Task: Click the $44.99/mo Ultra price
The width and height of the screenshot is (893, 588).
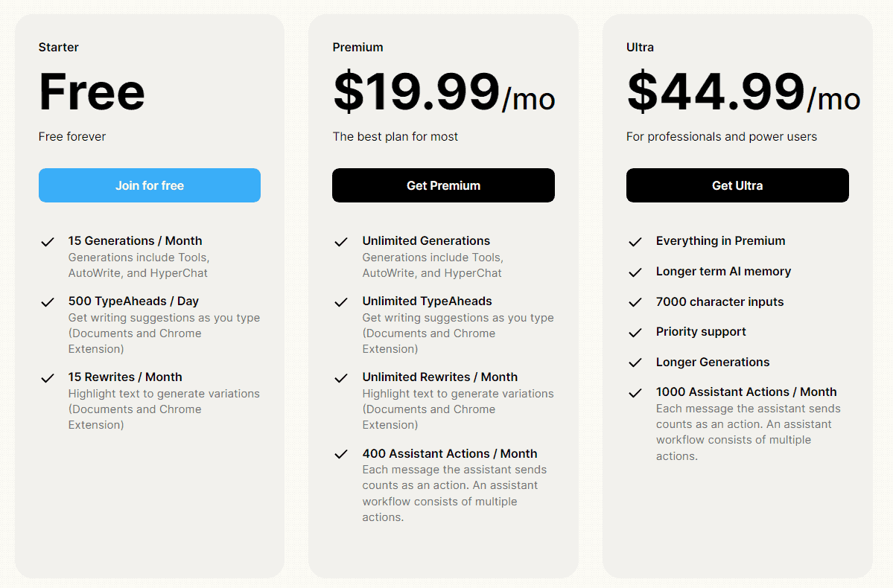Action: [x=744, y=92]
